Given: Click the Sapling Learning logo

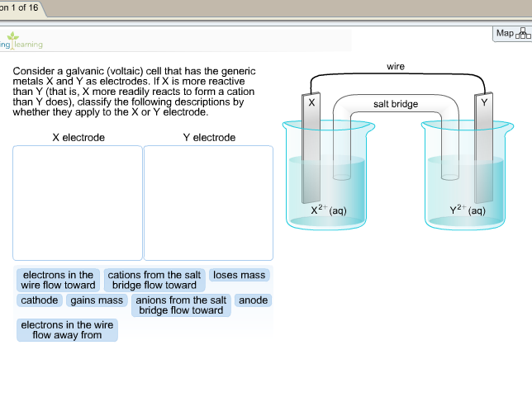Looking at the screenshot, I should click(21, 41).
